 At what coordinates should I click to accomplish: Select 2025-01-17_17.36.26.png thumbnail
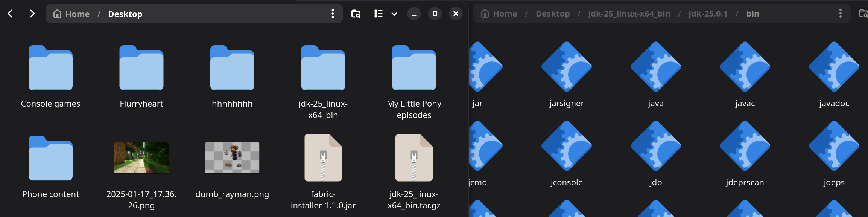point(141,157)
